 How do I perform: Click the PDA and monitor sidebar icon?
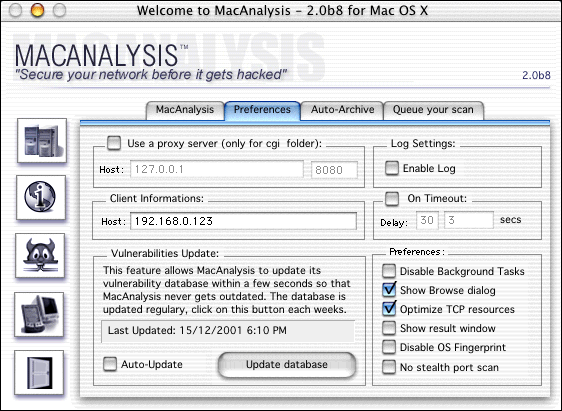point(39,314)
